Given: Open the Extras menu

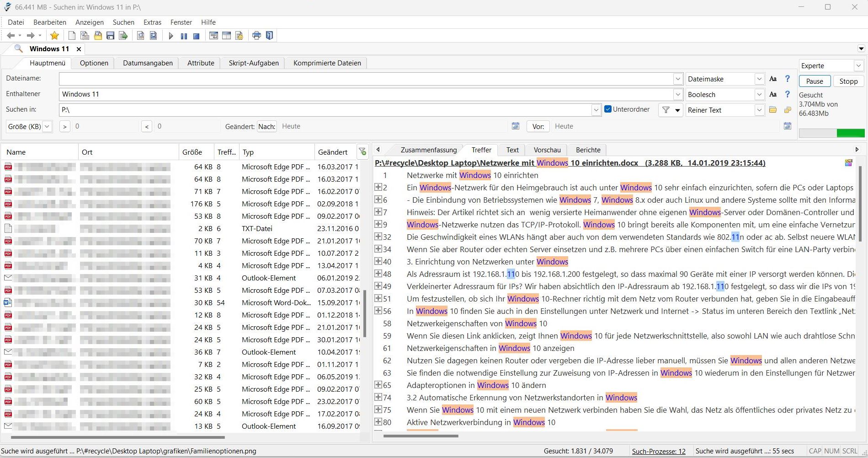Looking at the screenshot, I should point(152,22).
